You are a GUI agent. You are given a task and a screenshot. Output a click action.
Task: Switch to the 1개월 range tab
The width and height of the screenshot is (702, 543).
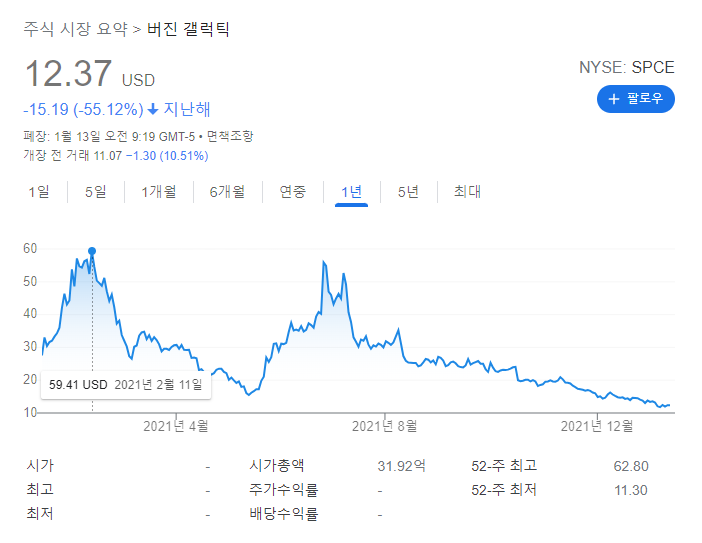point(158,192)
